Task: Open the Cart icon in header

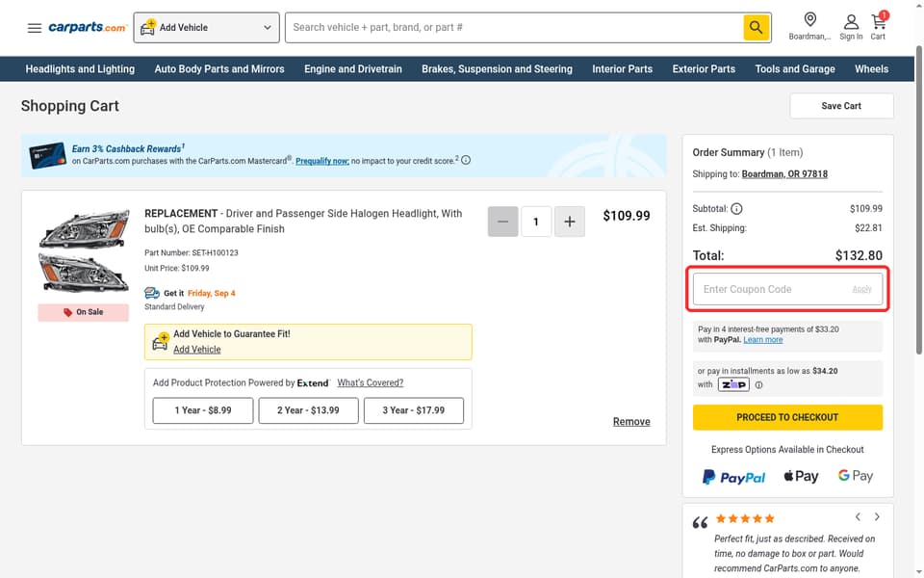Action: [x=878, y=27]
